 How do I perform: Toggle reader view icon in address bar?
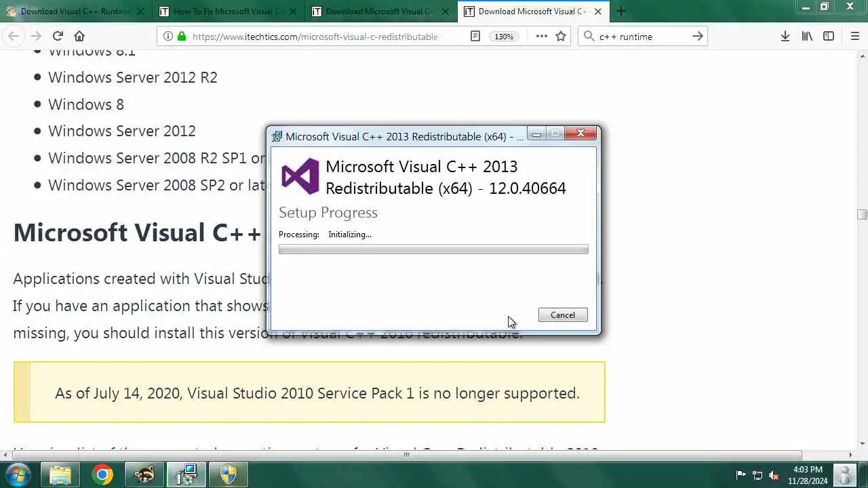[x=475, y=37]
